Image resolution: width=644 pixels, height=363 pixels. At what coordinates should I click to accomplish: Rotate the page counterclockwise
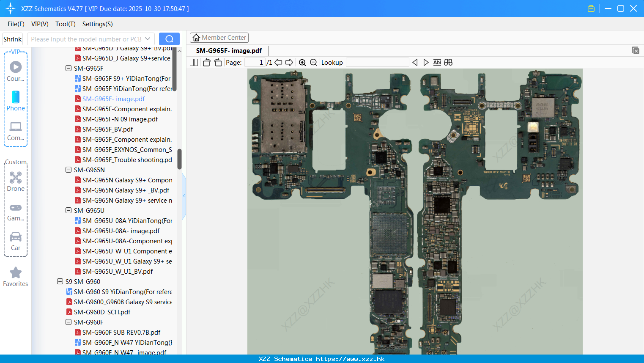pos(206,63)
